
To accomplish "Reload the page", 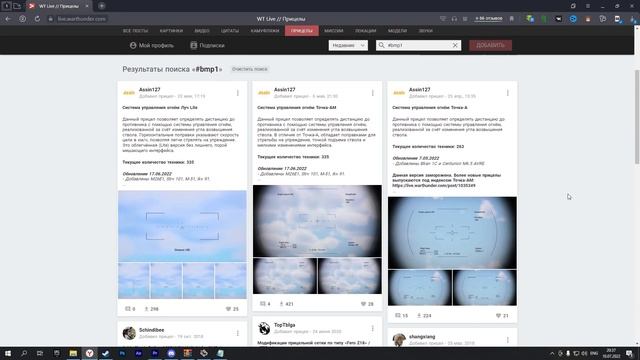I will (x=37, y=19).
